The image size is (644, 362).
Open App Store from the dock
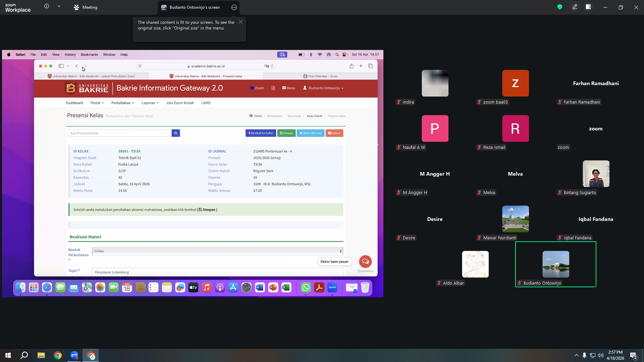[233, 288]
